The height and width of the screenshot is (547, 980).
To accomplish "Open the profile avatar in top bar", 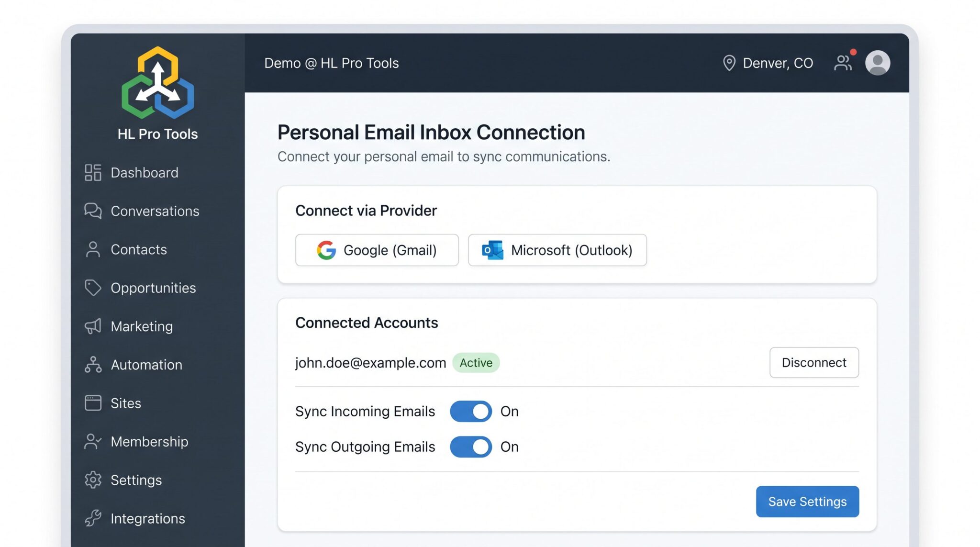I will (878, 63).
